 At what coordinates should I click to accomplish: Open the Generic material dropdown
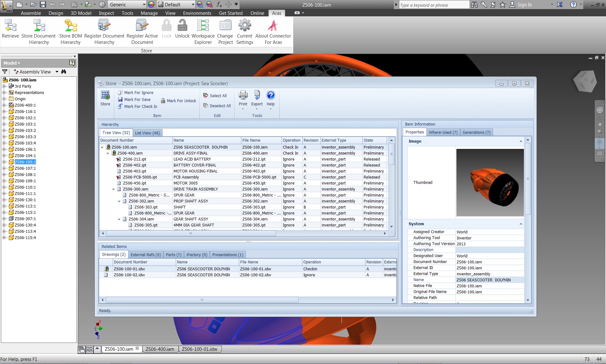(x=144, y=4)
